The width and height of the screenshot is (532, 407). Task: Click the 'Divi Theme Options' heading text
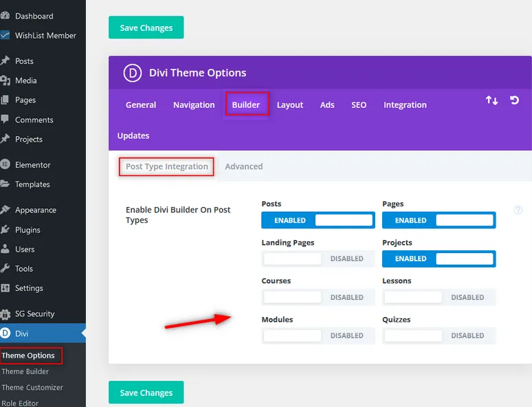tap(197, 73)
